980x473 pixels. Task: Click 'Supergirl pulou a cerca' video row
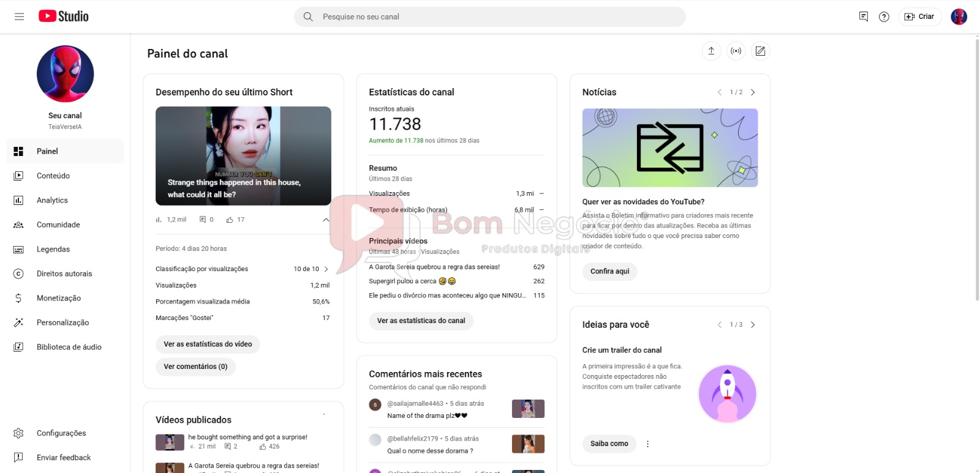(456, 281)
